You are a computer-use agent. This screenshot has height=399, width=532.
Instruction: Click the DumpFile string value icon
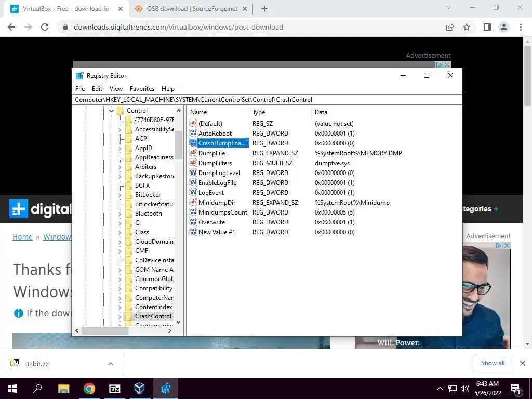click(x=193, y=153)
